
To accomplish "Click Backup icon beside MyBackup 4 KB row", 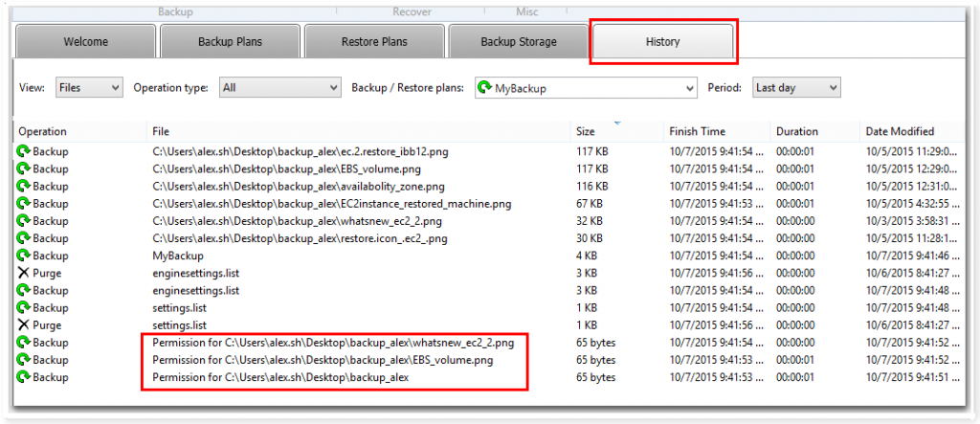I will [23, 256].
